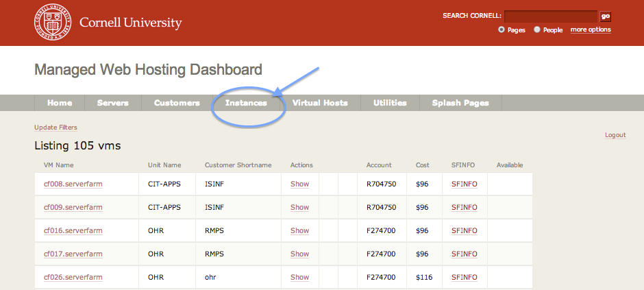The height and width of the screenshot is (290, 644).
Task: Select the People radio button
Action: click(x=537, y=29)
